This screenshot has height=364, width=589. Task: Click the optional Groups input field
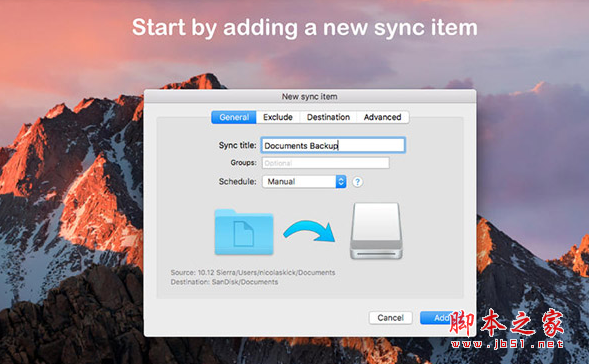coord(326,163)
